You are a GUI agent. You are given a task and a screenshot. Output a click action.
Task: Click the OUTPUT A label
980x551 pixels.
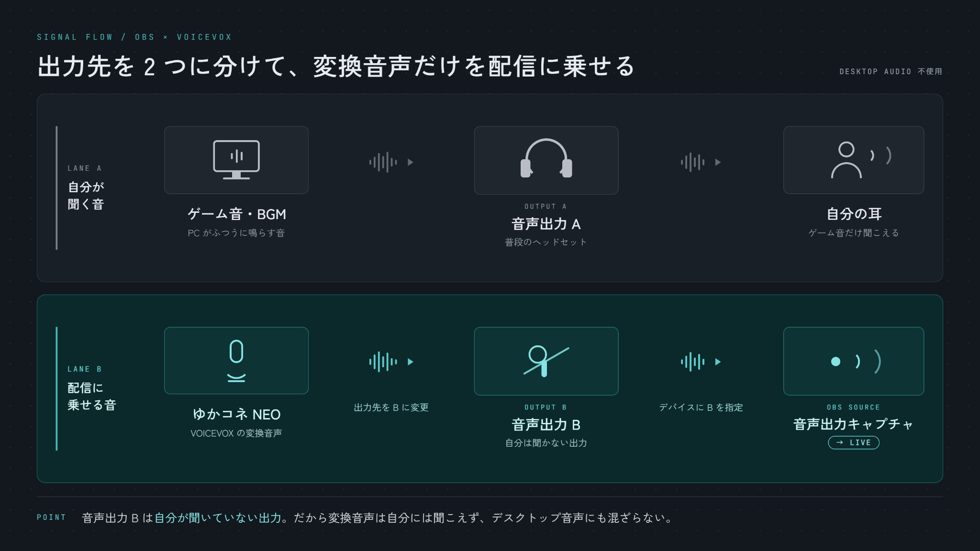(546, 207)
